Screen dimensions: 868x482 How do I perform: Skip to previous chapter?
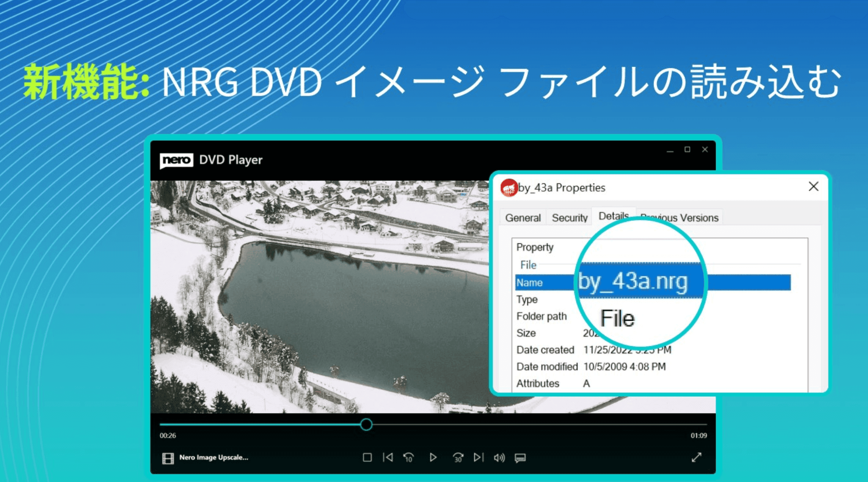(388, 457)
